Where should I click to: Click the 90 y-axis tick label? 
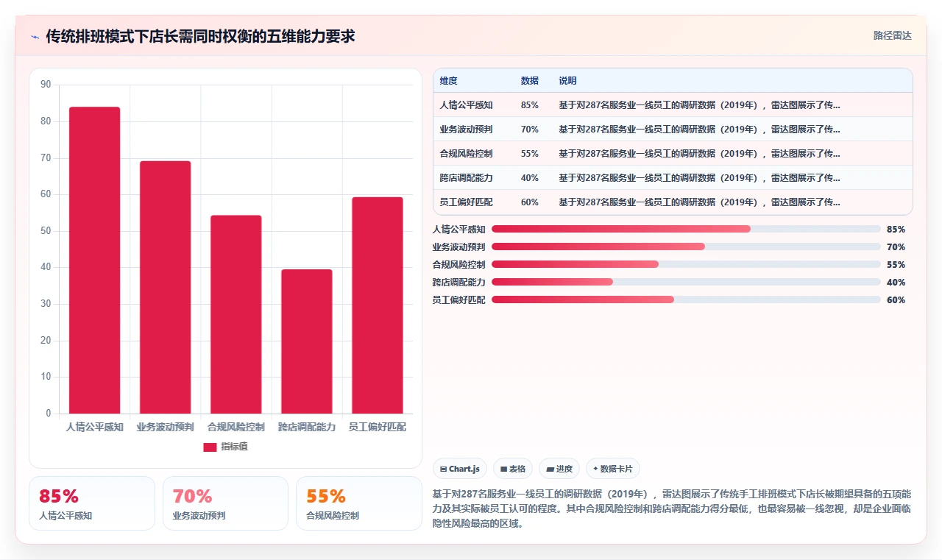pyautogui.click(x=46, y=85)
